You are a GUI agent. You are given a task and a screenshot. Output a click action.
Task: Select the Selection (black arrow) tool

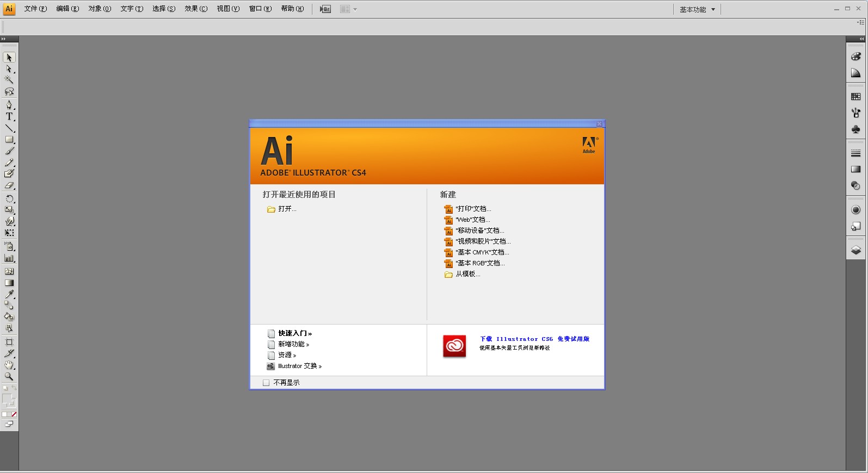pos(9,58)
